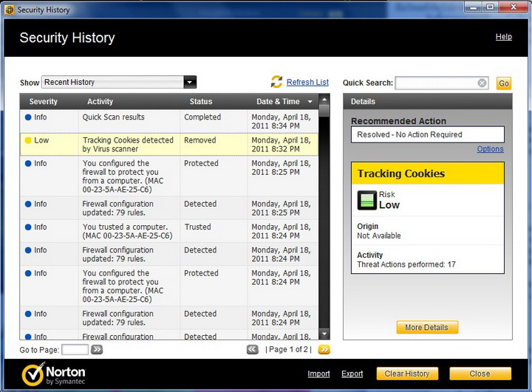
Task: Open the Help link
Action: (x=503, y=37)
